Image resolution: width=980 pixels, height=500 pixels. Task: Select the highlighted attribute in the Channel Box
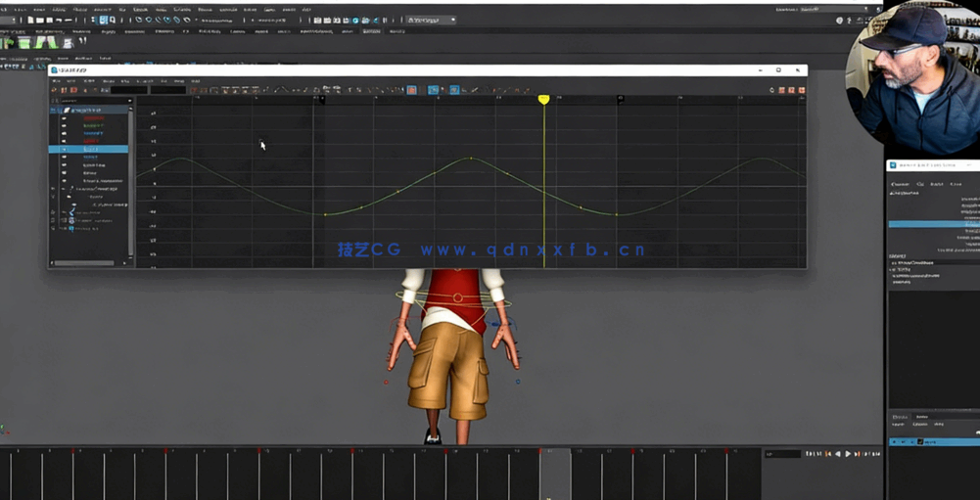click(x=933, y=224)
